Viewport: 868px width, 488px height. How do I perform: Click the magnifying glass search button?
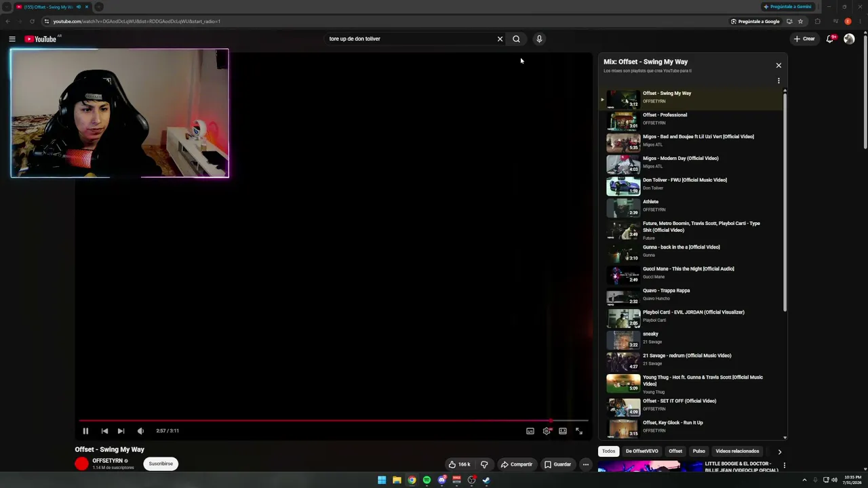point(516,39)
